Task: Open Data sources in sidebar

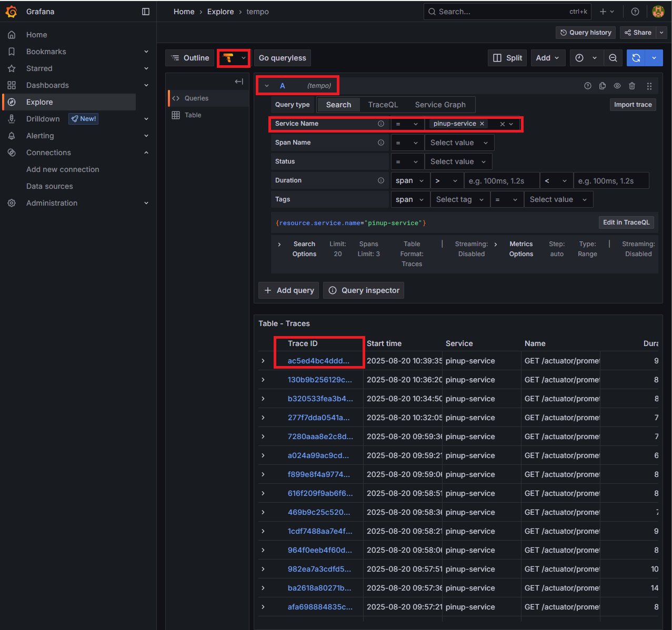Action: (49, 186)
